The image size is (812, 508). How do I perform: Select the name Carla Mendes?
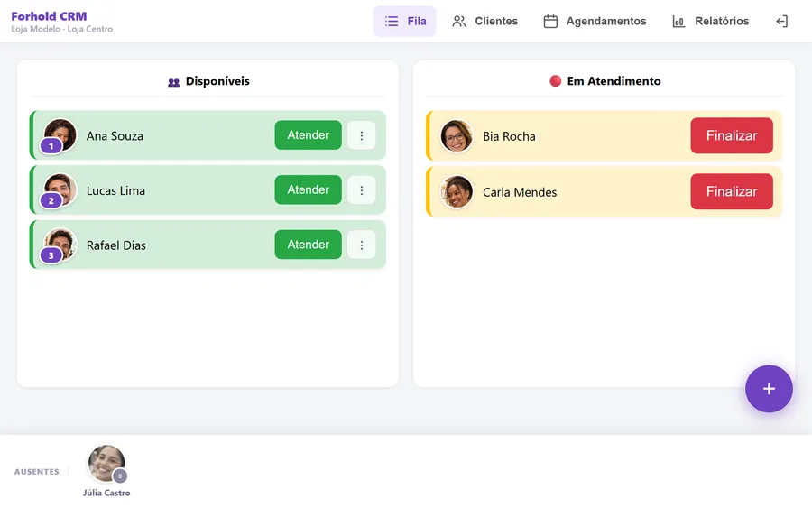point(520,192)
